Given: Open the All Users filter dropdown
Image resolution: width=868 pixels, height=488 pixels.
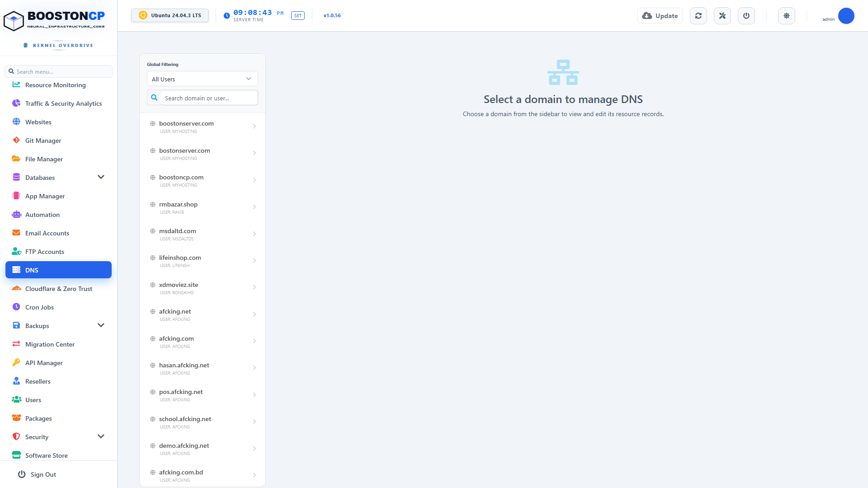Looking at the screenshot, I should [x=202, y=79].
